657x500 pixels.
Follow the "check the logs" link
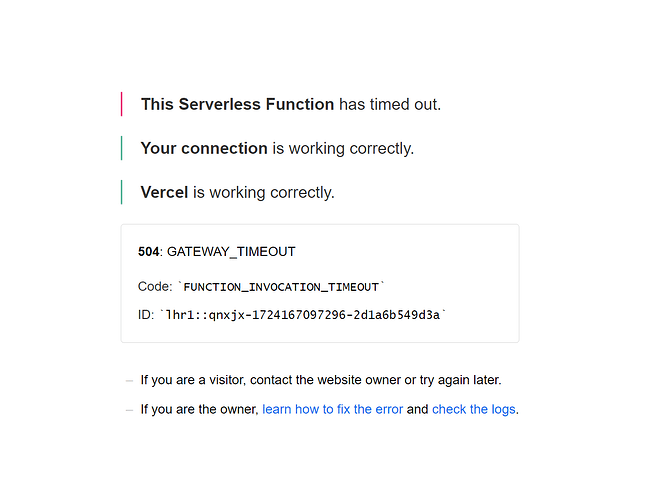pyautogui.click(x=474, y=409)
